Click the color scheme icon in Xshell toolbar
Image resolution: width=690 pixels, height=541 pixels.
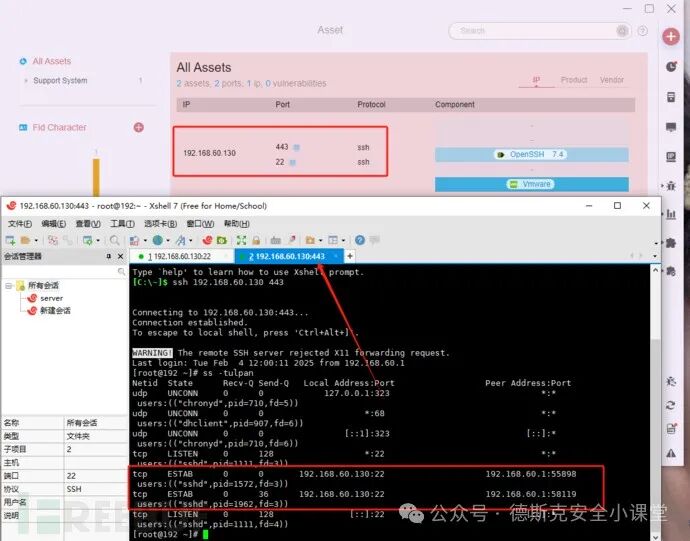click(134, 240)
